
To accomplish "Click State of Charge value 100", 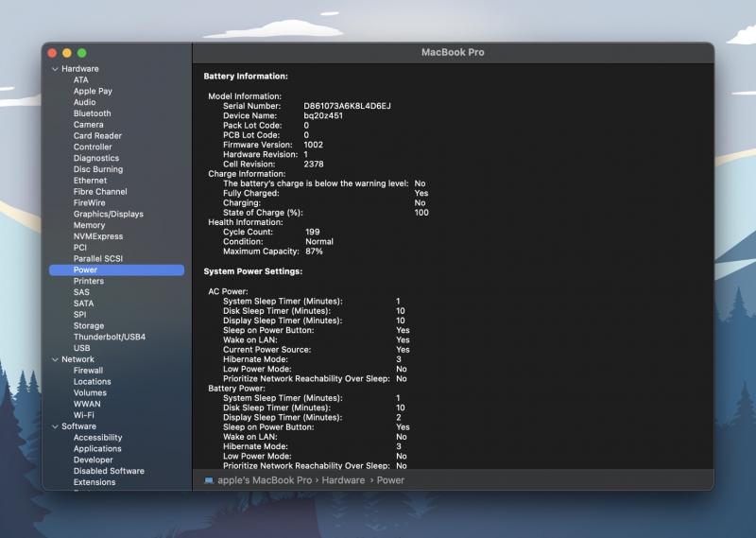I will coord(421,213).
